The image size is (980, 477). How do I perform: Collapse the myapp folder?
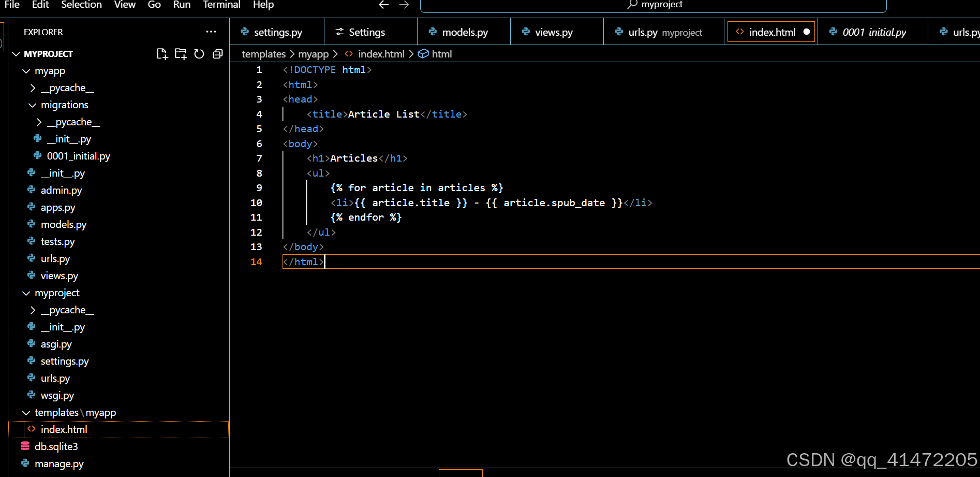pos(26,70)
